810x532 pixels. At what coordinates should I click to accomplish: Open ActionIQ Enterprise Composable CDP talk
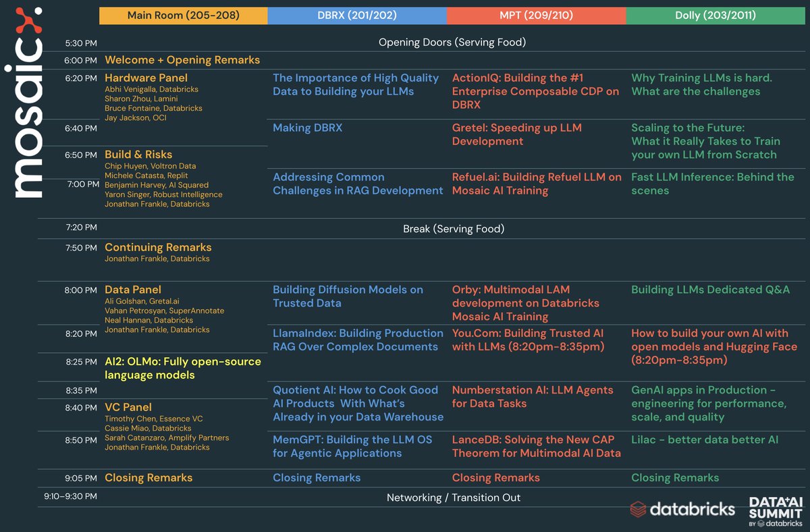tap(535, 91)
